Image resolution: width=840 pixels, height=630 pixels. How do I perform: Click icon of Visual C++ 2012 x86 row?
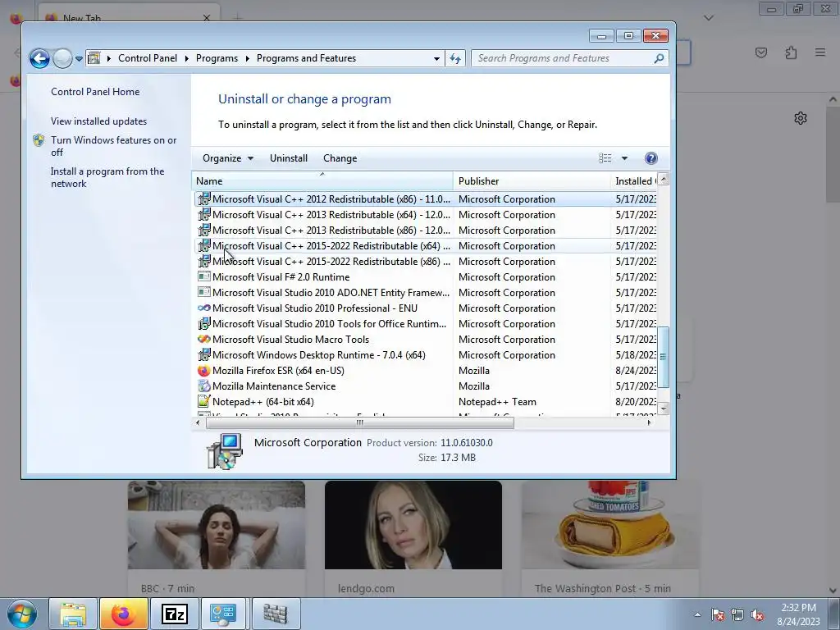(204, 199)
